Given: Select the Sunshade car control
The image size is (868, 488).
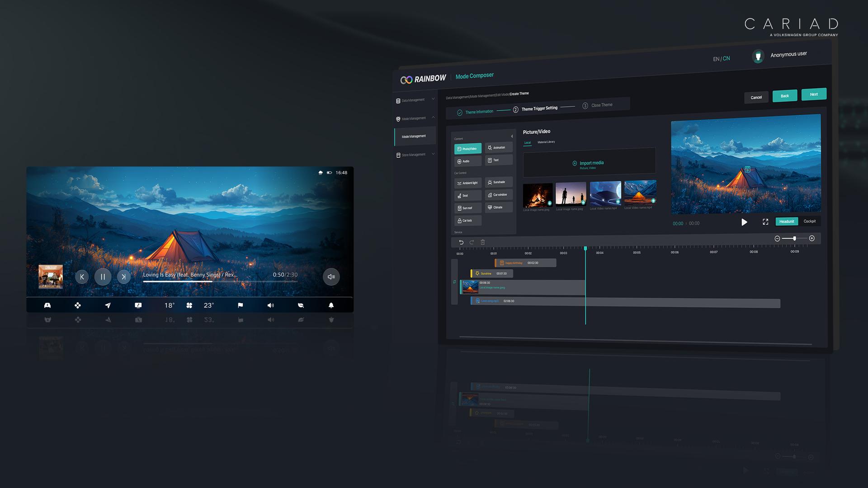Looking at the screenshot, I should tap(498, 182).
